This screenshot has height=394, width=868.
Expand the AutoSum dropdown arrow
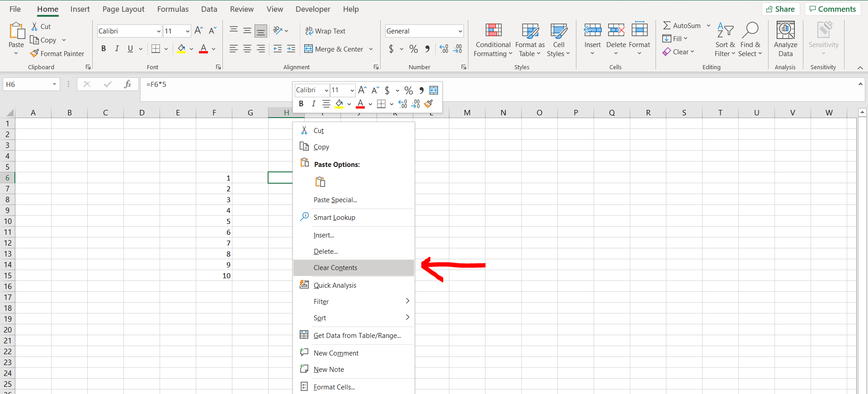(708, 26)
